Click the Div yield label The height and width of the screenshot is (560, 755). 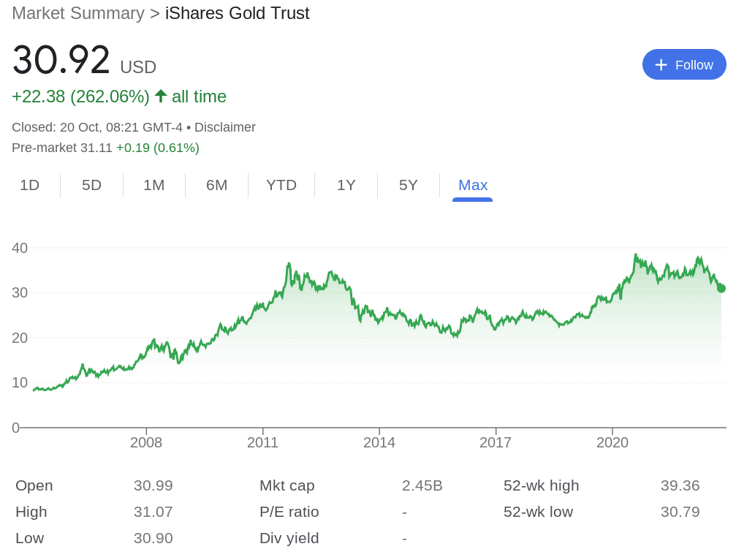click(289, 538)
